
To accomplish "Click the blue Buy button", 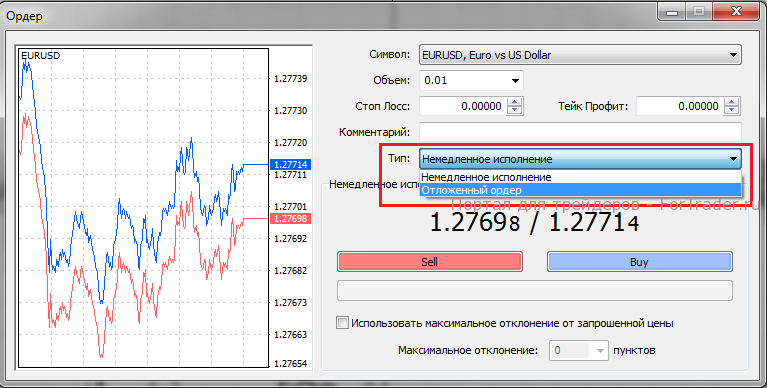I will click(x=639, y=262).
